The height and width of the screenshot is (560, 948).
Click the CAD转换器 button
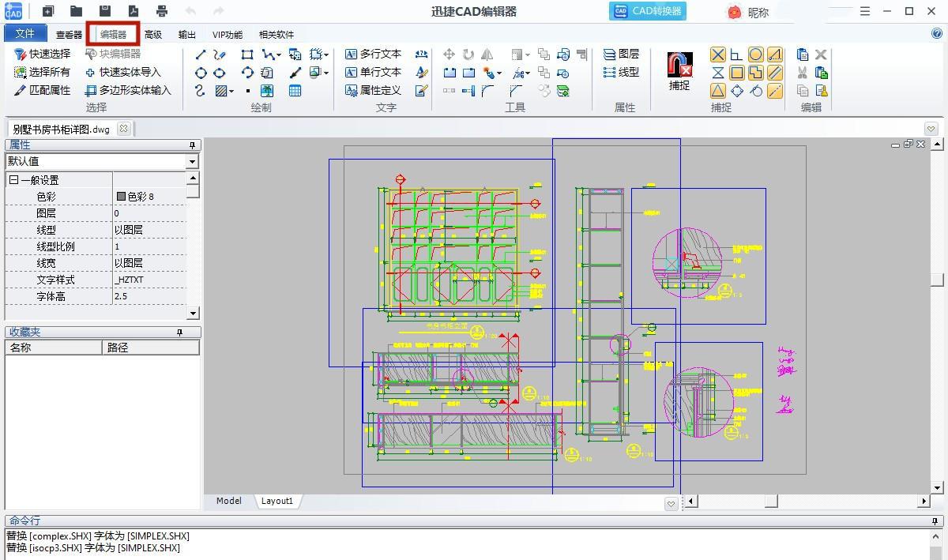[x=648, y=11]
